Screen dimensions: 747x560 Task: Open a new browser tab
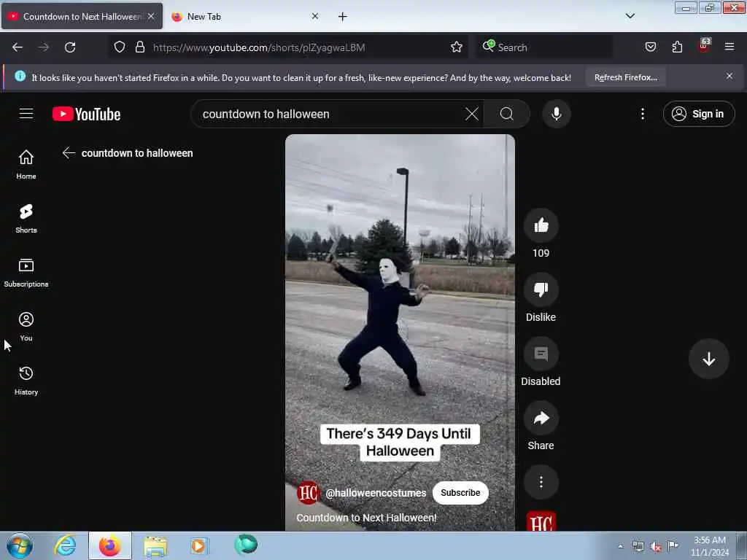click(x=343, y=17)
